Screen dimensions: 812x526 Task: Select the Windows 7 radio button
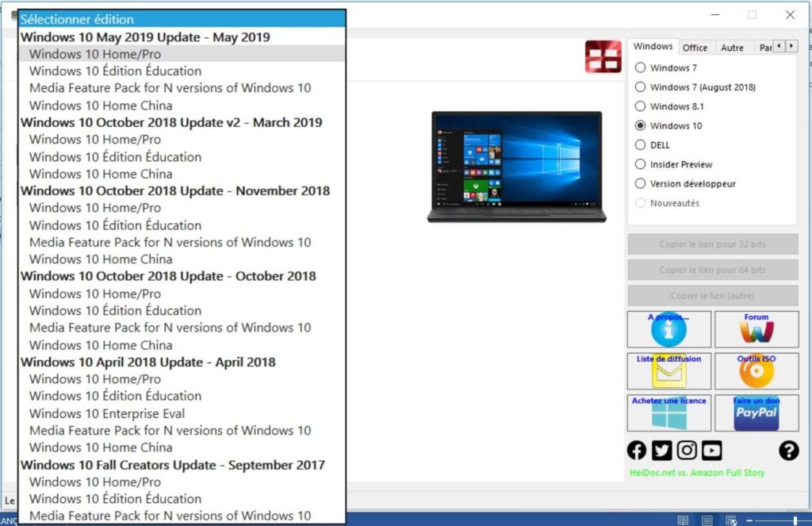[x=641, y=68]
